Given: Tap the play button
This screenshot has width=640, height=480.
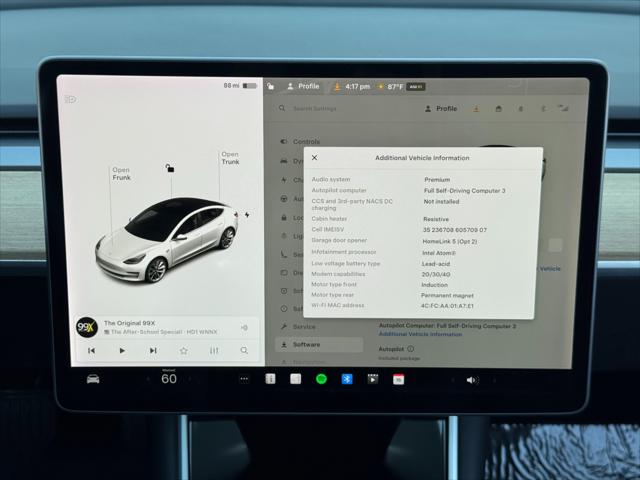Looking at the screenshot, I should click(x=122, y=350).
